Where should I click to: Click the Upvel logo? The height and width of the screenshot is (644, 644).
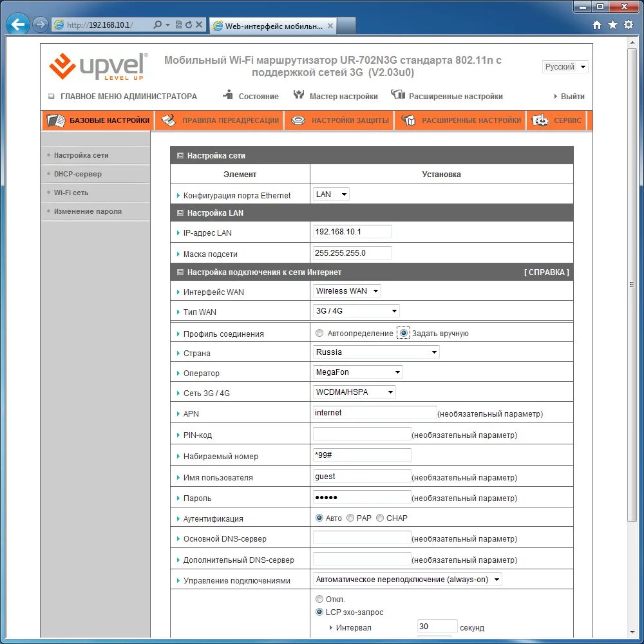pos(98,66)
